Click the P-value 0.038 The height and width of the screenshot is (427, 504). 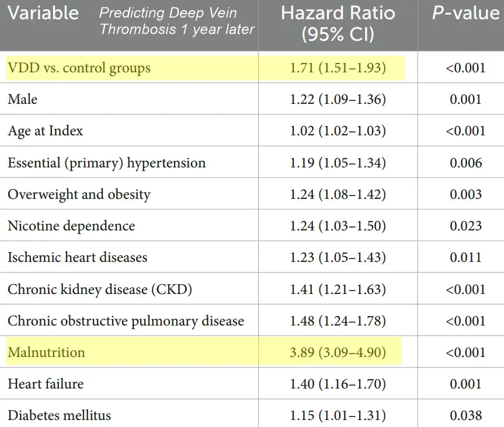tap(465, 415)
